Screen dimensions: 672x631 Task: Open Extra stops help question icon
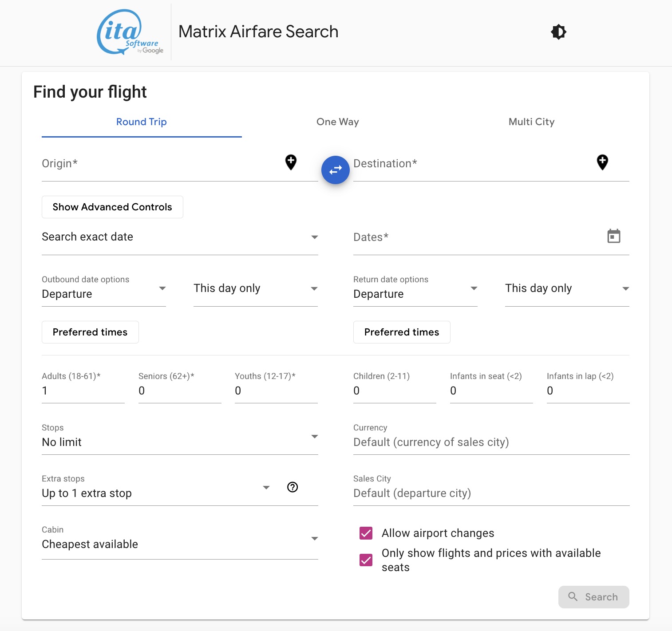[293, 487]
